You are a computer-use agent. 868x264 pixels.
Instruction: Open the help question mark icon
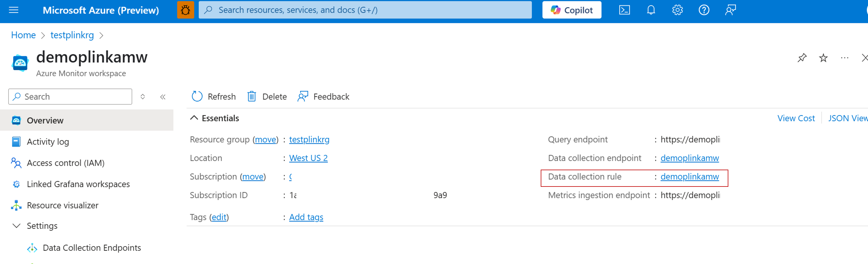click(x=703, y=10)
